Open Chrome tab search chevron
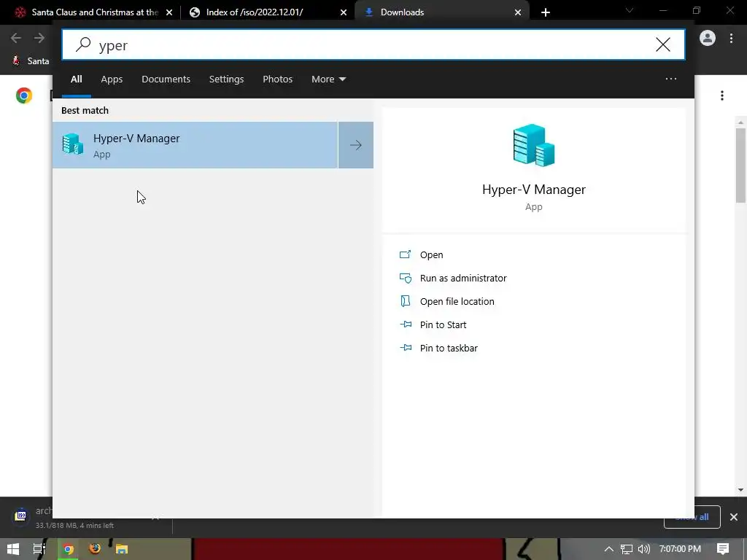747x560 pixels. (630, 10)
